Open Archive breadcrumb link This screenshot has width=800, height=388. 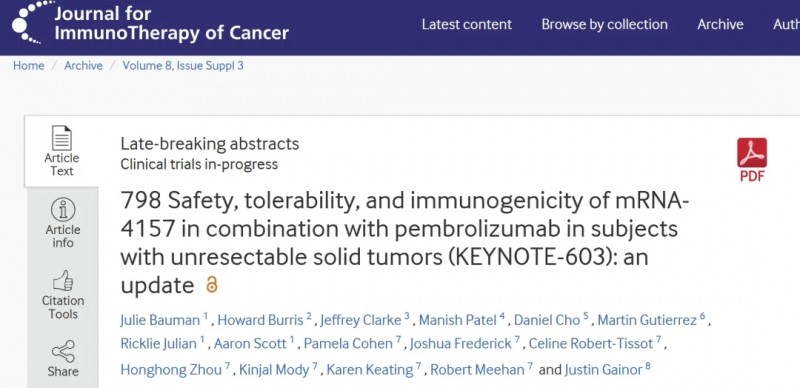[x=83, y=65]
